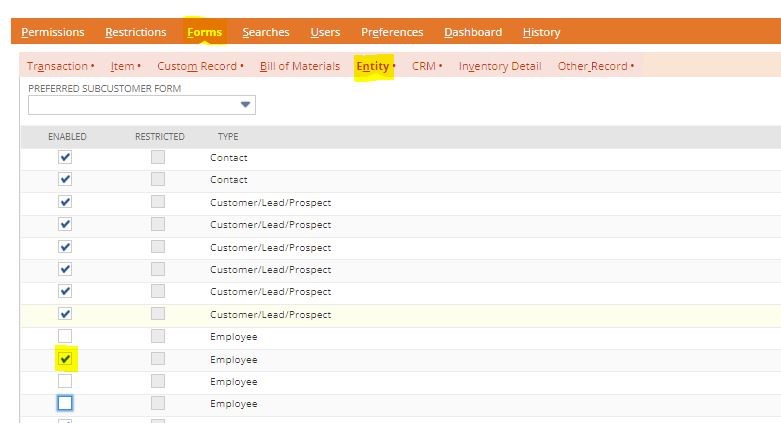Viewport: 781px width, 423px height.
Task: Open the CRM subtab
Action: 424,66
